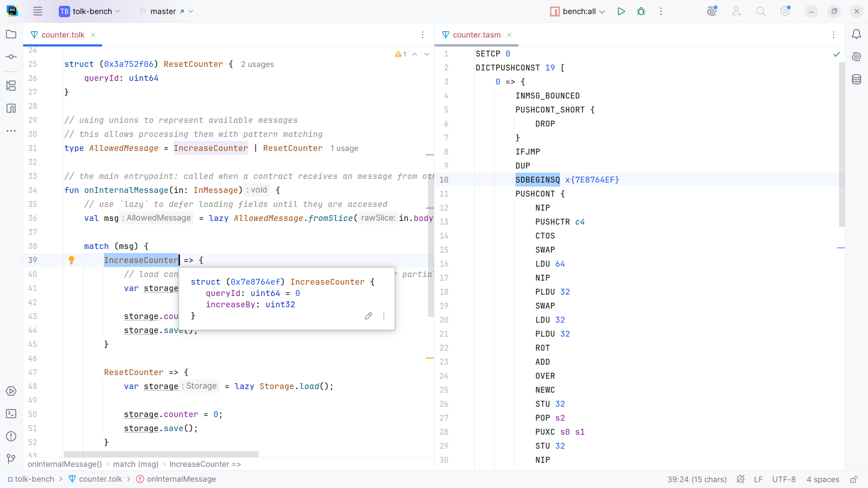
Task: Open the popup's more options menu
Action: pos(384,316)
